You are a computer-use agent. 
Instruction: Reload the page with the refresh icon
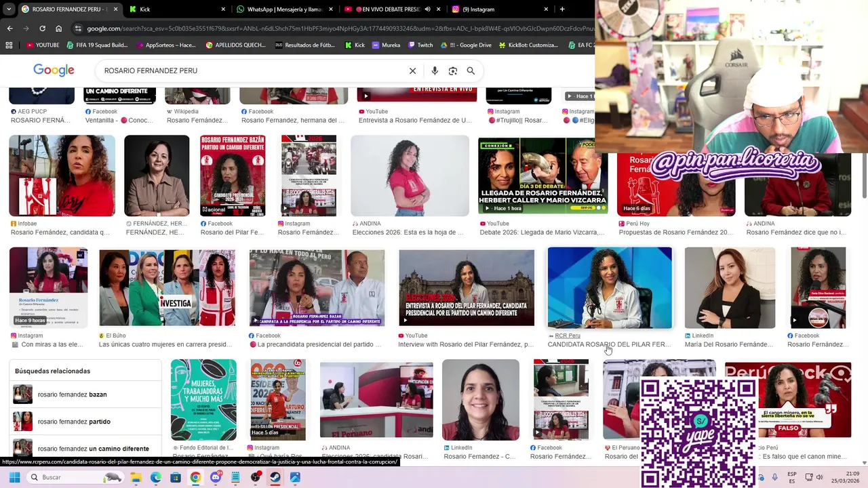(42, 28)
